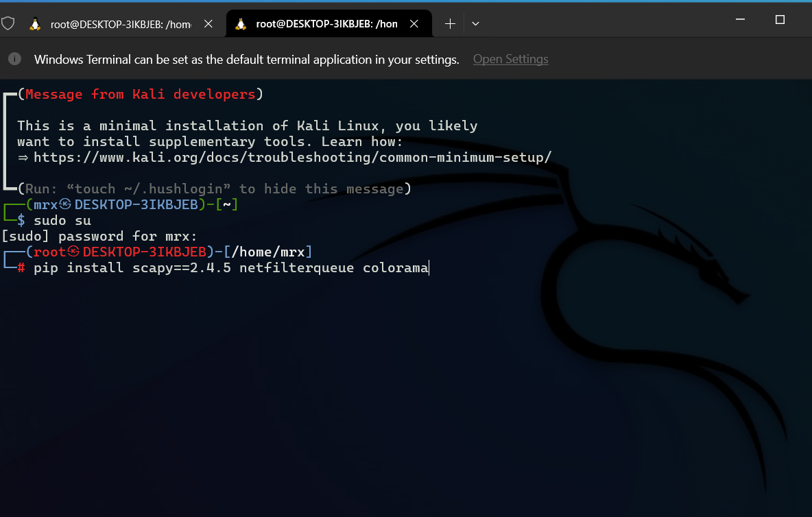Click 'This is a minimal installation' line
Screen dimensions: 812x517
click(x=248, y=125)
